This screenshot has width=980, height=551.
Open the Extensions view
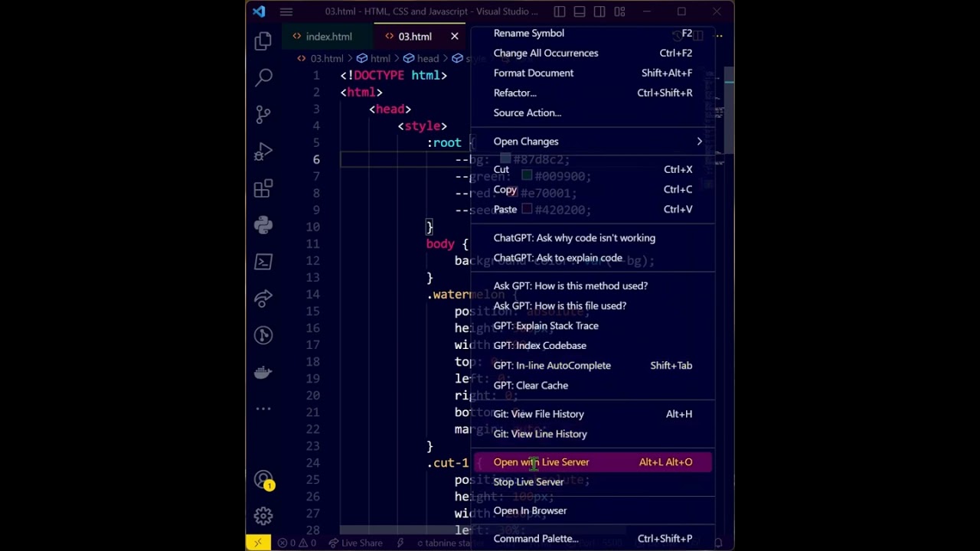tap(263, 188)
